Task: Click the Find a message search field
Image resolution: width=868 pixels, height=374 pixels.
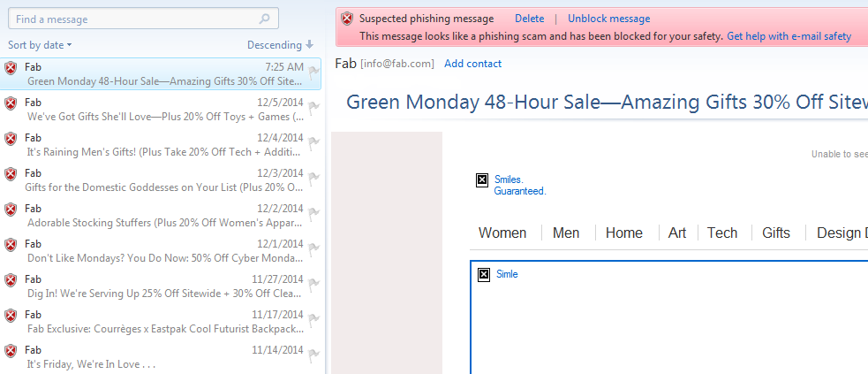Action: click(x=132, y=19)
